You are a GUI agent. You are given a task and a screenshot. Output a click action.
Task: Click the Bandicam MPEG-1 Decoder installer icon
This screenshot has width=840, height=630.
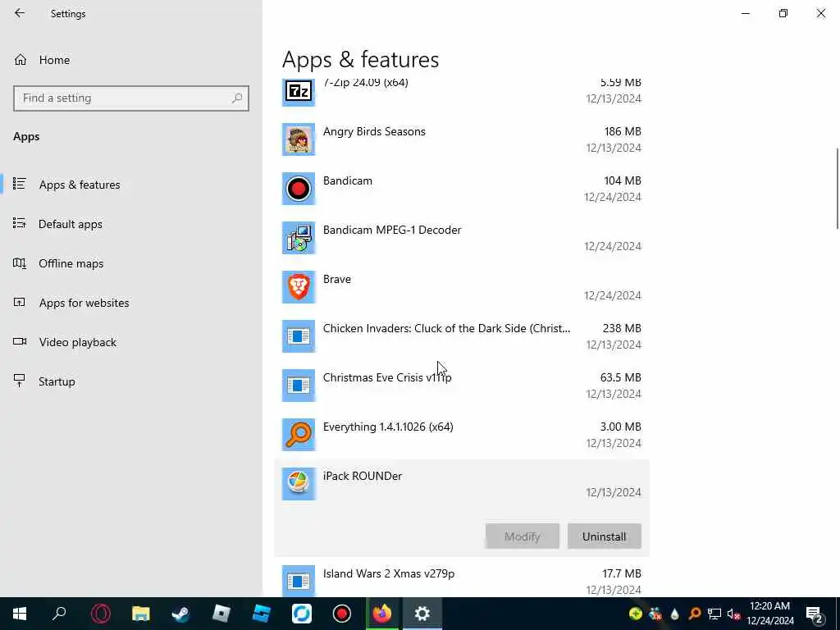tap(299, 238)
